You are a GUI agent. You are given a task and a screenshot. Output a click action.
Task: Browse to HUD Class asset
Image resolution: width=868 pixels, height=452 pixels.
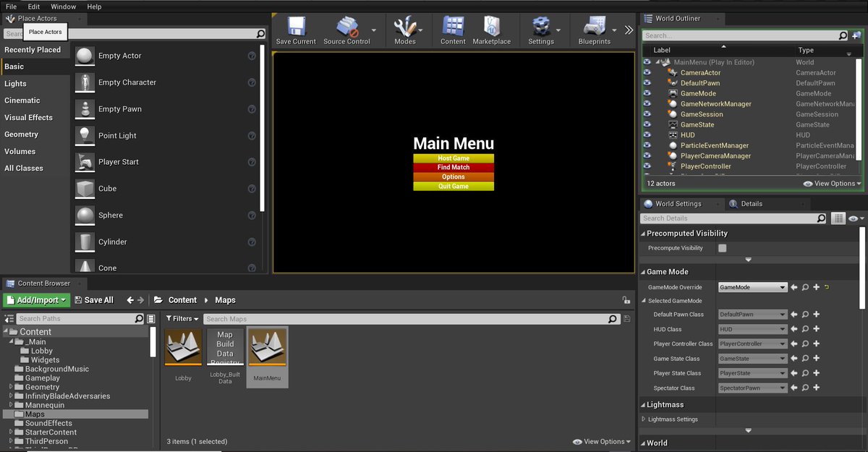click(804, 329)
